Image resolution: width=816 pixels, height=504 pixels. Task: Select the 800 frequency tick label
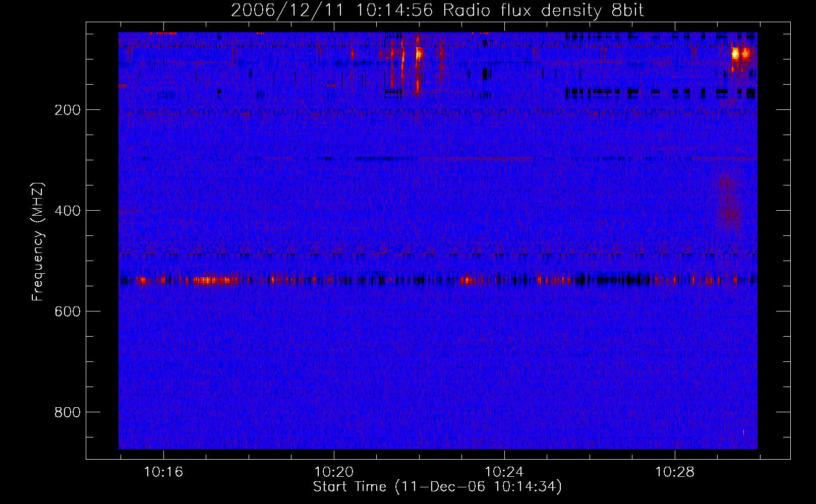68,412
